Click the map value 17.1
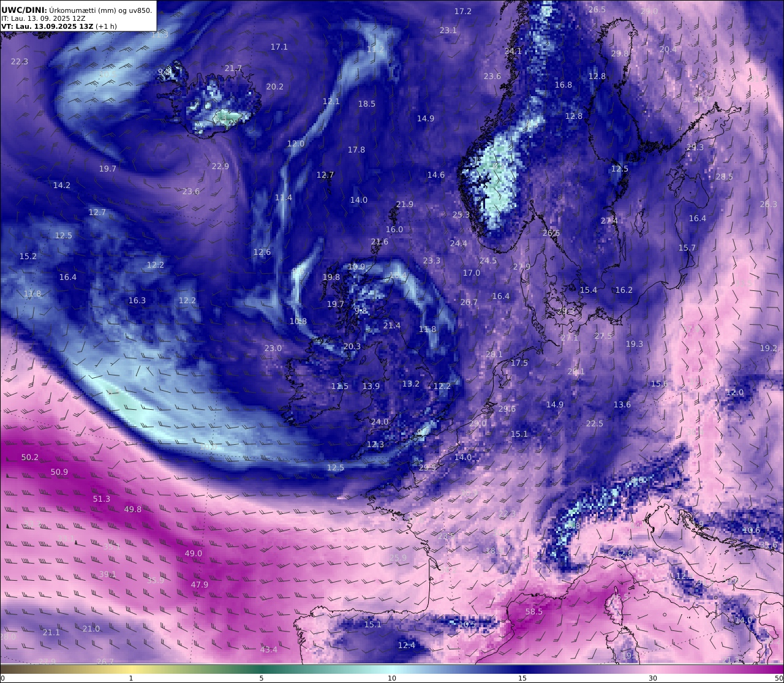This screenshot has width=784, height=683. pos(279,47)
